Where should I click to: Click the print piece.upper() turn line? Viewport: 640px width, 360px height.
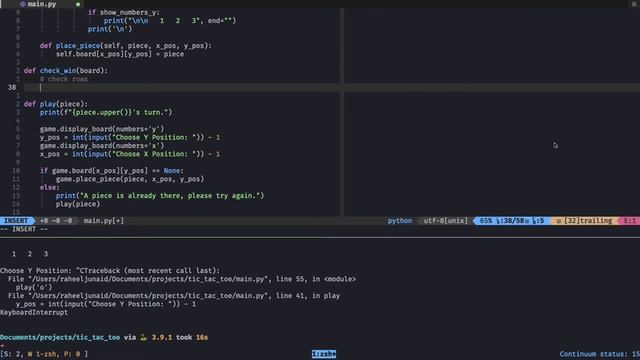[x=106, y=112]
